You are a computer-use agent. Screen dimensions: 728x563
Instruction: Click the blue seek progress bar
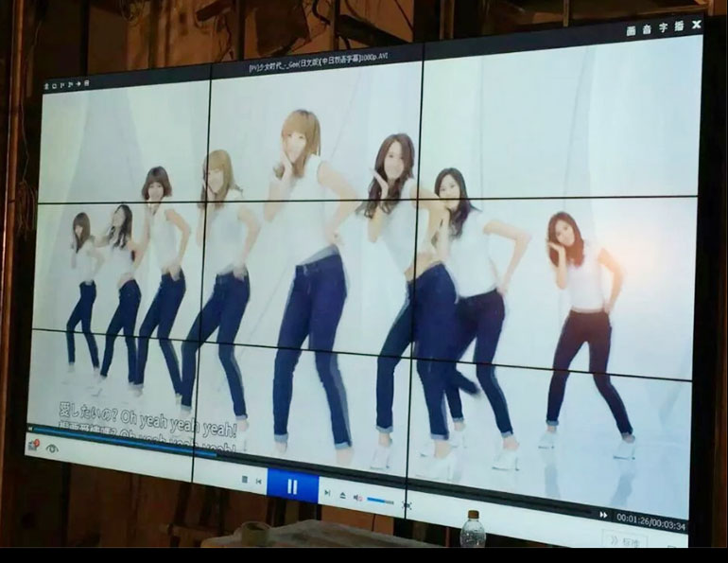click(126, 442)
